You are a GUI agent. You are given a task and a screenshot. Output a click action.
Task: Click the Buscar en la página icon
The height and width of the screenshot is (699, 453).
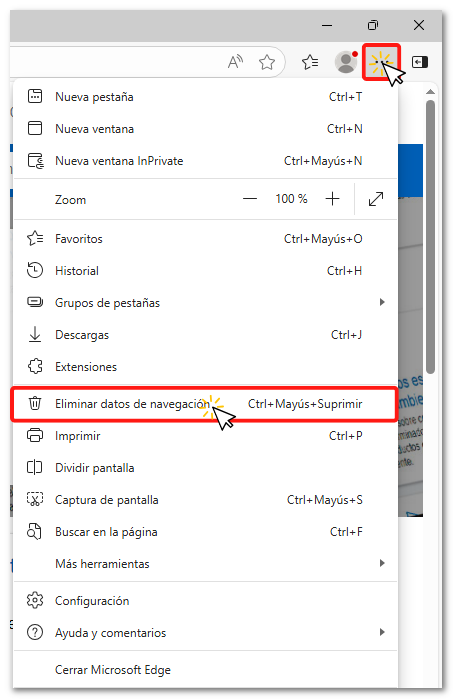(x=34, y=531)
